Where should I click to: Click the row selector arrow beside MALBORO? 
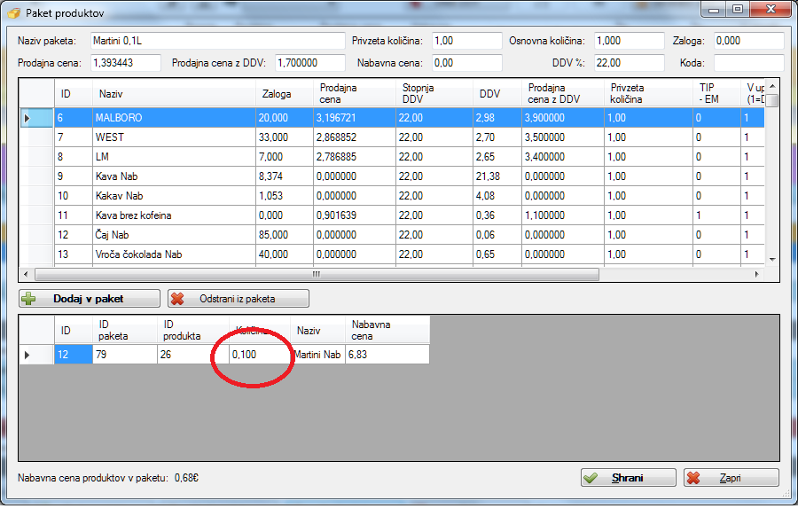27,118
